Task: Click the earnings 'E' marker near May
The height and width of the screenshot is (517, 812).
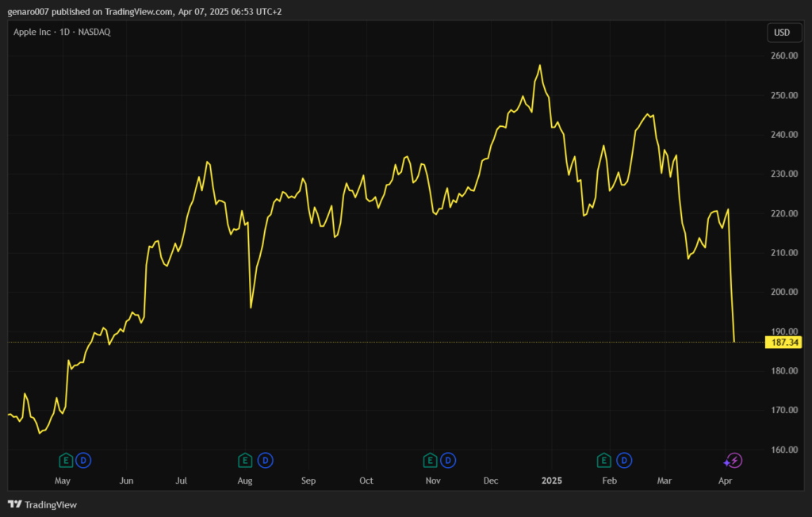Action: coord(66,460)
